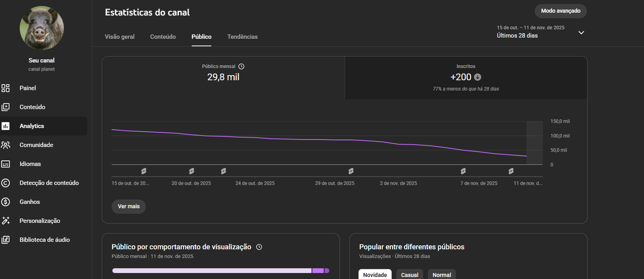Click the 100,0 mil axis label

tap(560, 136)
